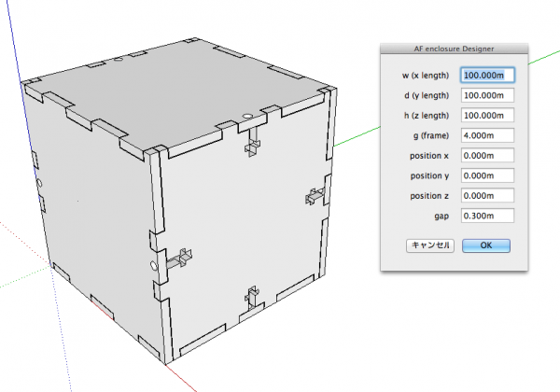This screenshot has height=392, width=560.
Task: Click the d (y length) input field
Action: (487, 95)
